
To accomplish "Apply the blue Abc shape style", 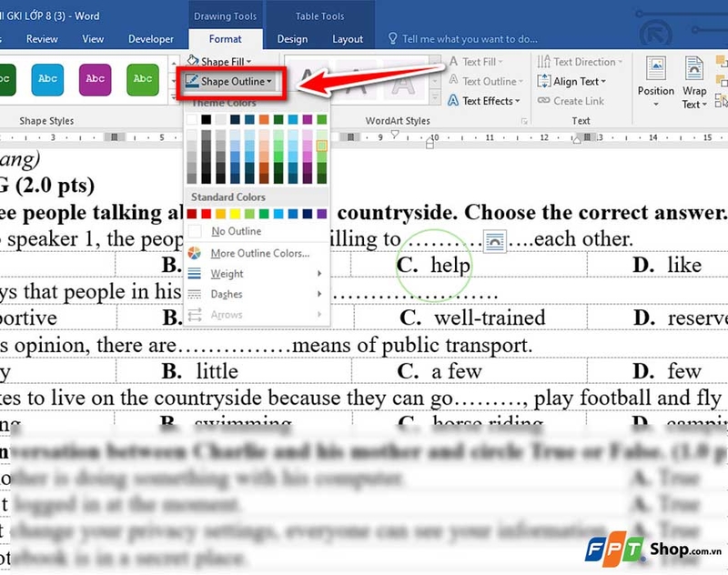I will (x=47, y=79).
